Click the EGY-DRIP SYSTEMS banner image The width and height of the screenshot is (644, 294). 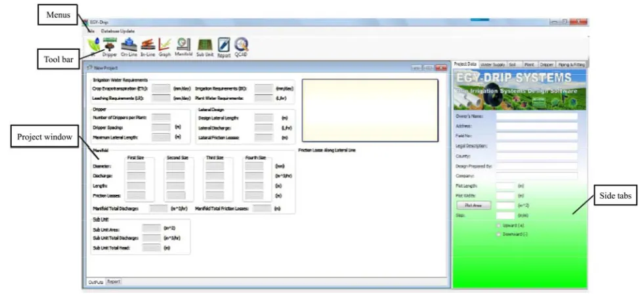click(519, 90)
